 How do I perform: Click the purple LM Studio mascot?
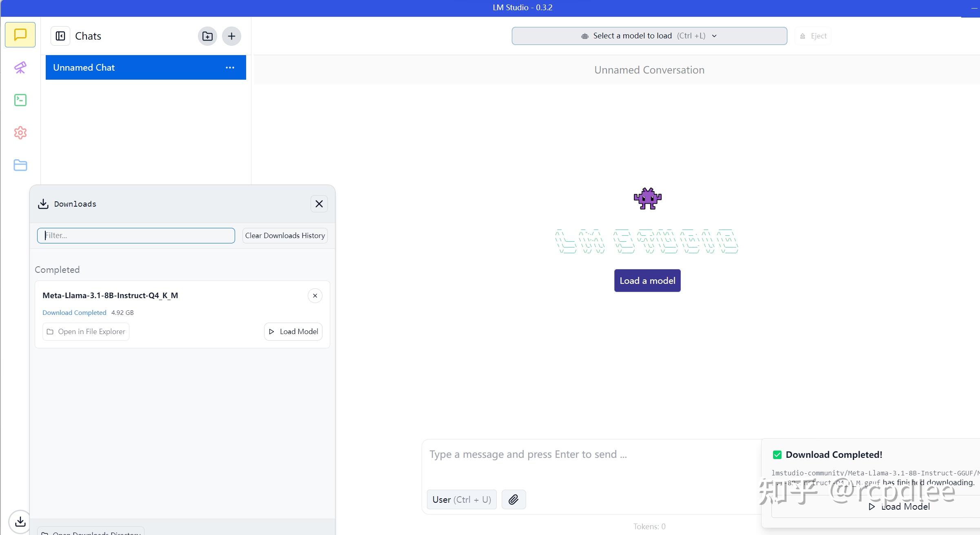(648, 199)
